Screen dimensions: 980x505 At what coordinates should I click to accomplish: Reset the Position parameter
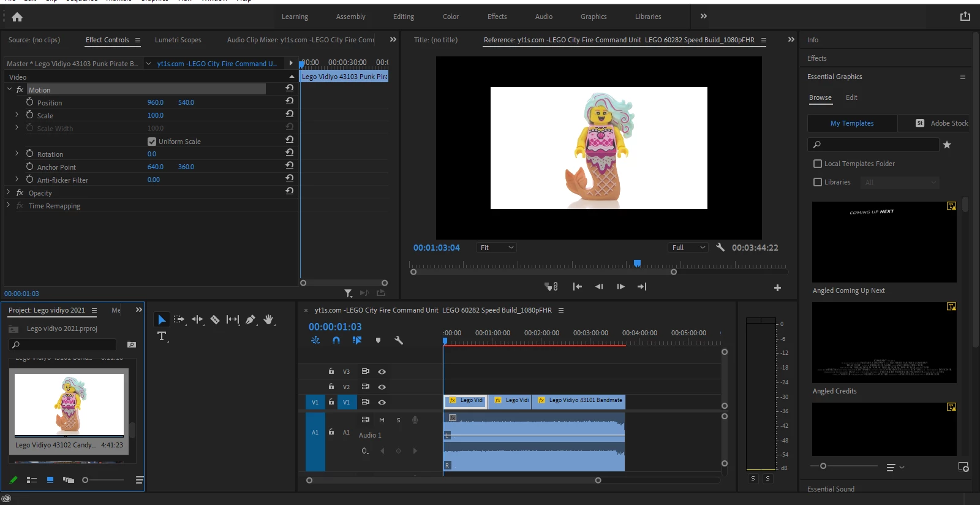click(x=289, y=101)
